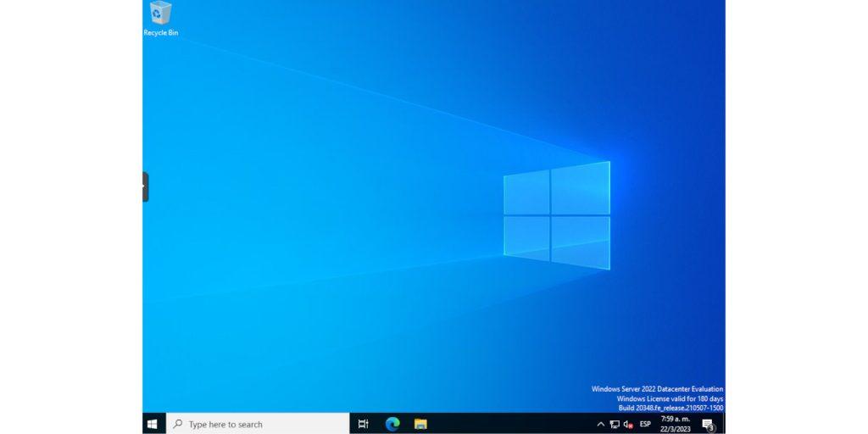Open the notification center with 3 alerts

tap(708, 425)
